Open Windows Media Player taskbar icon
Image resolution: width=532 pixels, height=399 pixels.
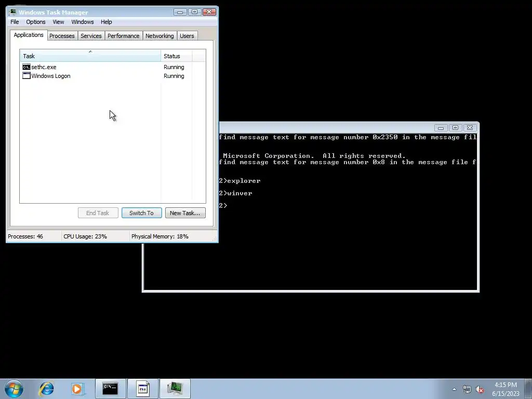(x=78, y=389)
